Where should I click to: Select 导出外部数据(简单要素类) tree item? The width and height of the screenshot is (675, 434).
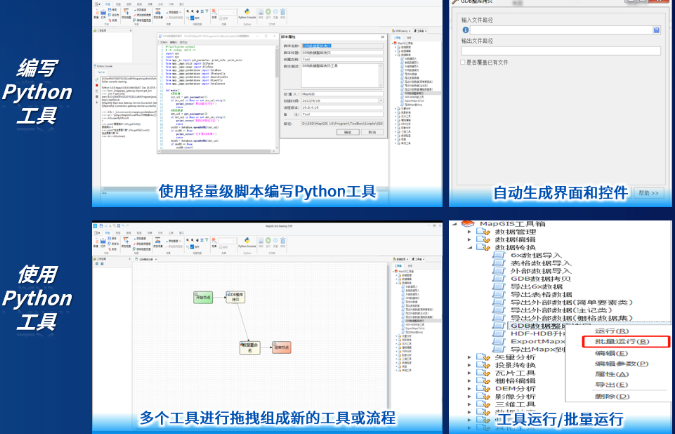(x=571, y=302)
